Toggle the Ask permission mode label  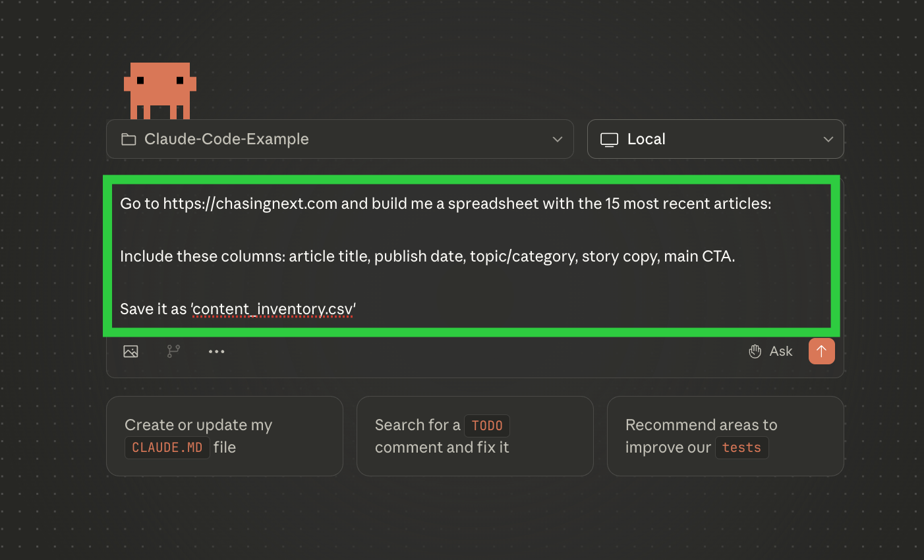780,351
